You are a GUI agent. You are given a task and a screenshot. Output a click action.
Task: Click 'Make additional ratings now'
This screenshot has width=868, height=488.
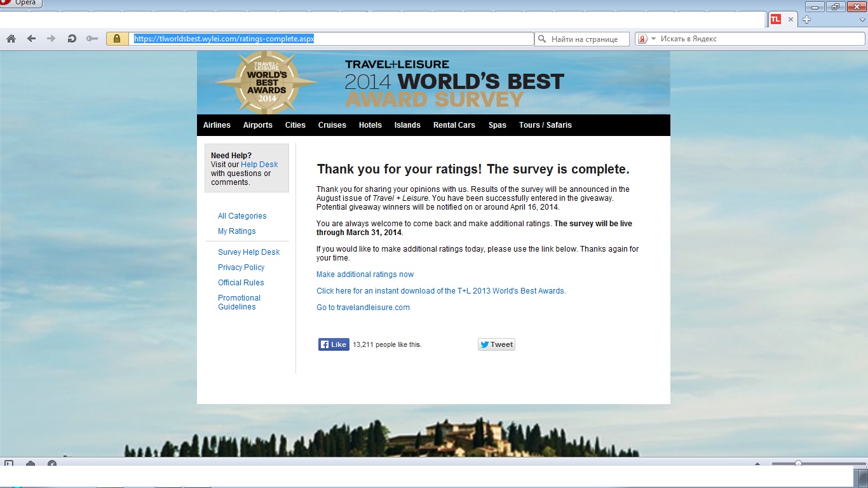(x=365, y=274)
